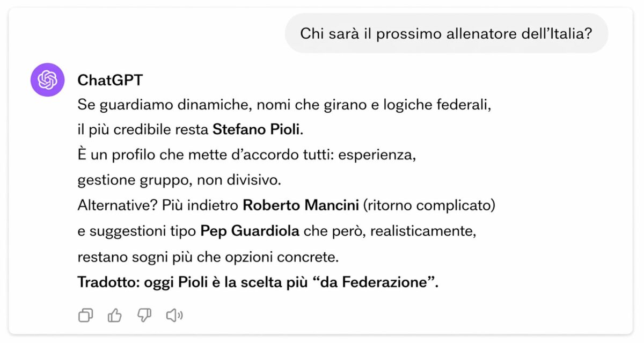Click the bolded Pep Guardiola mention
Screen dimensions: 644x343
[248, 231]
